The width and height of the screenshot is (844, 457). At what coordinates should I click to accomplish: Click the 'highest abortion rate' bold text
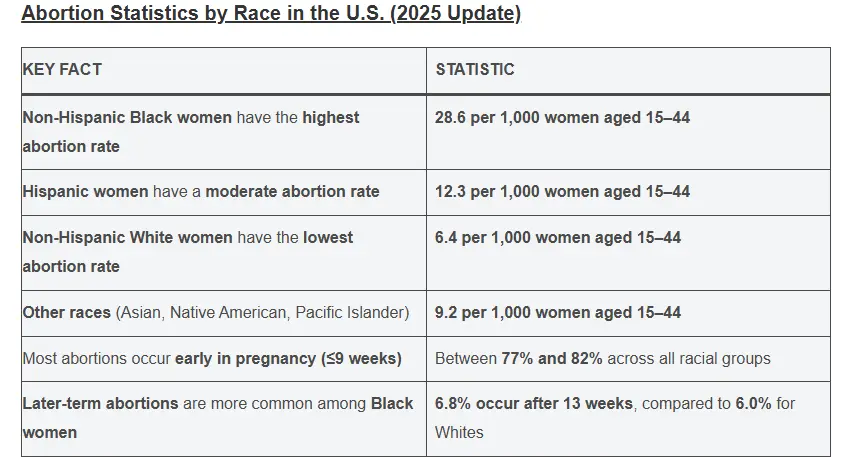[331, 117]
